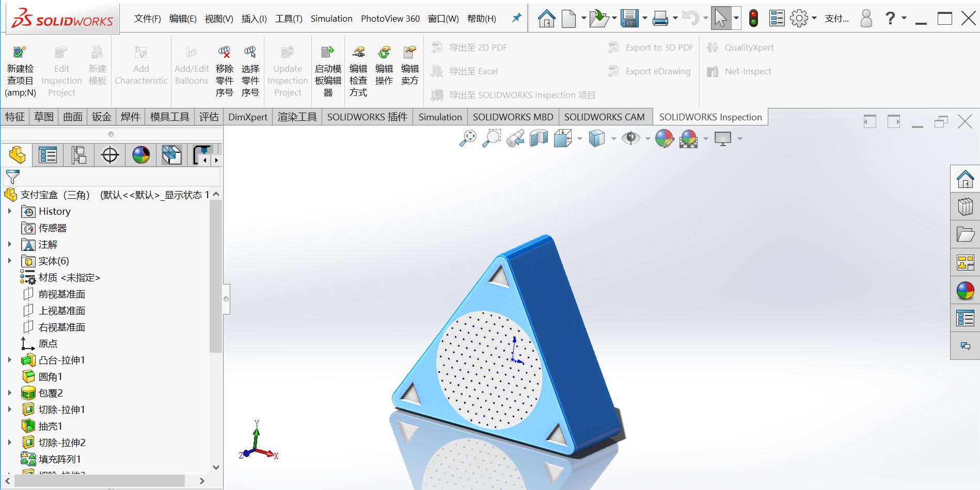
Task: Switch to the 特征 tab
Action: (15, 117)
